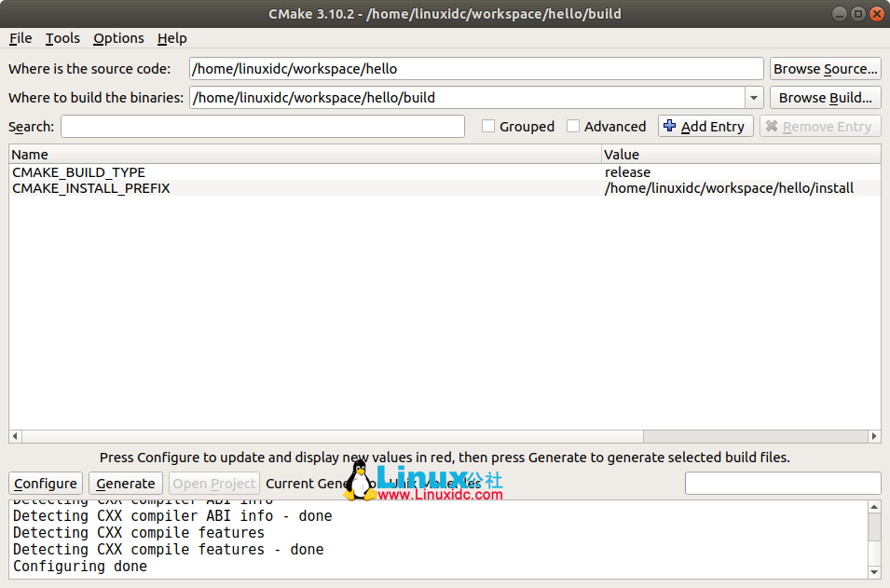This screenshot has width=890, height=588.
Task: Open the Tools menu
Action: coord(62,38)
